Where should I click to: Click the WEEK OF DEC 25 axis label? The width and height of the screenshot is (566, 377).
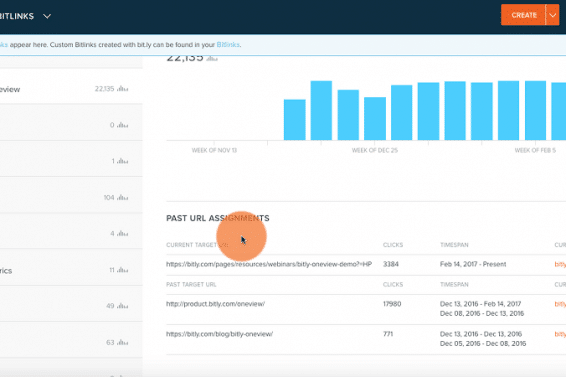pyautogui.click(x=375, y=150)
